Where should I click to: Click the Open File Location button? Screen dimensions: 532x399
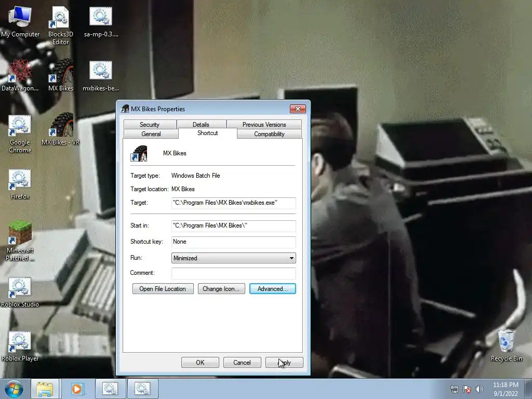[x=163, y=289]
